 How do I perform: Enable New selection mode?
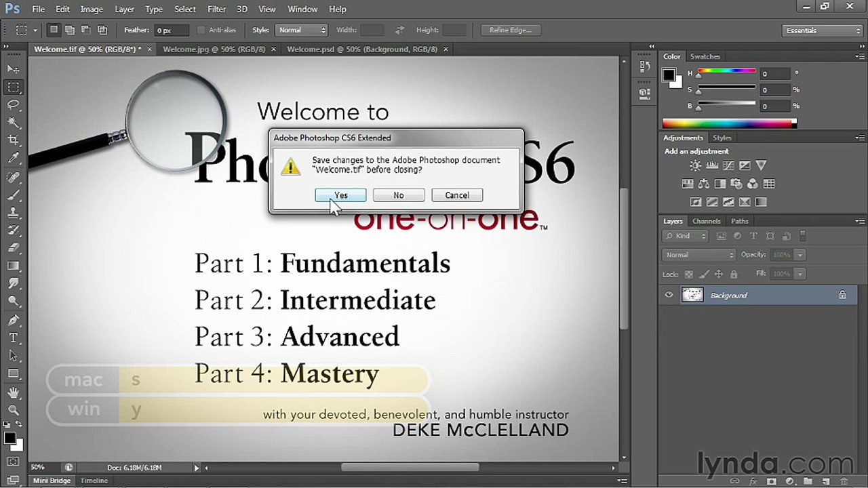[54, 30]
